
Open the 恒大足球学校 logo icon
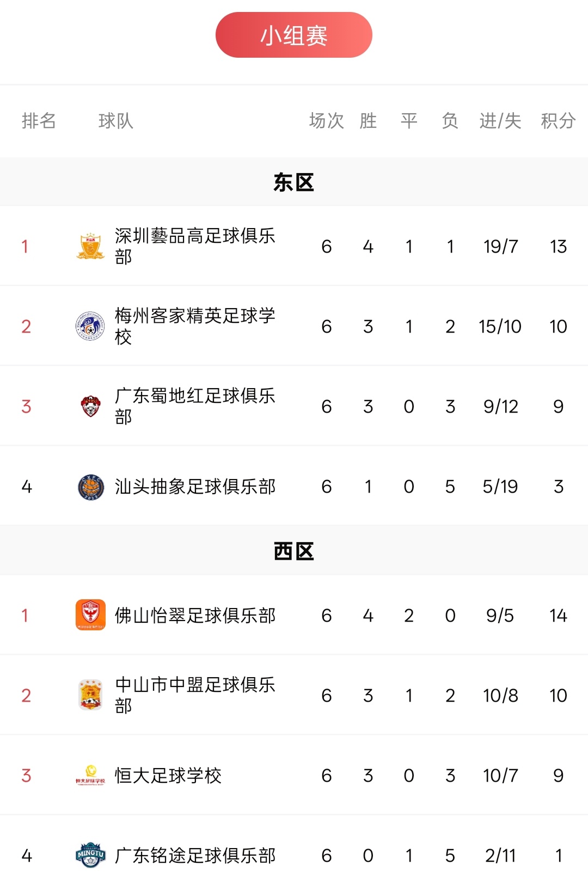(x=90, y=775)
